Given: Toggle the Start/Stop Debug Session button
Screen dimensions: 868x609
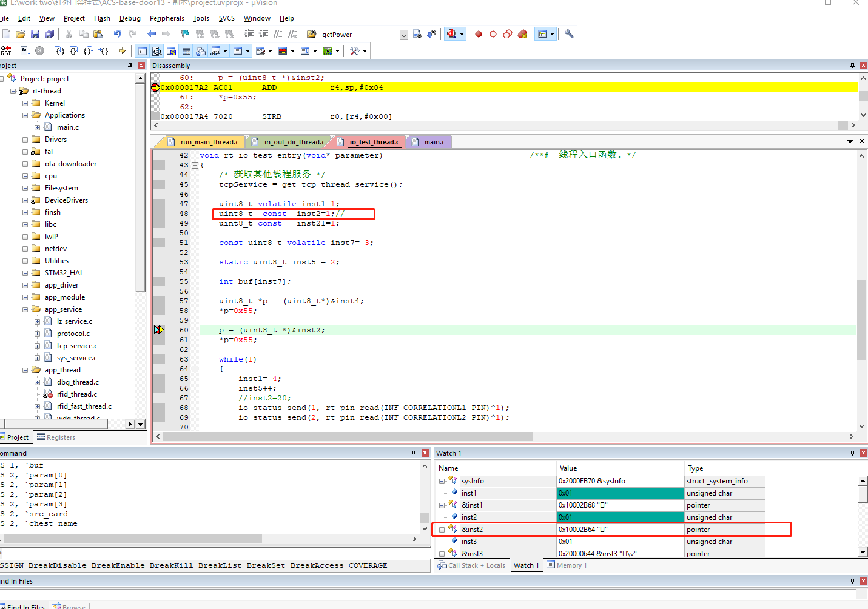Looking at the screenshot, I should pos(451,34).
